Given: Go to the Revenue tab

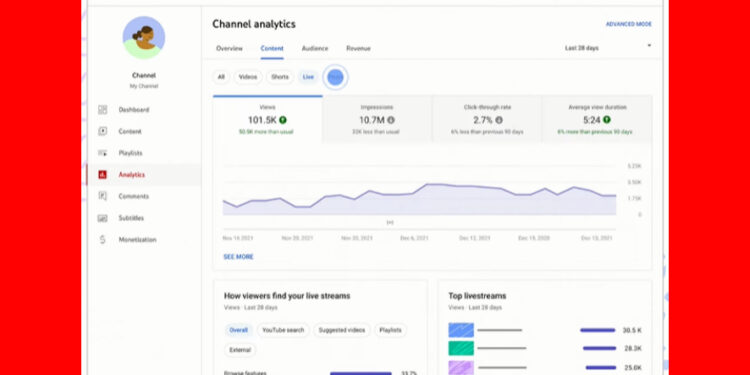Looking at the screenshot, I should pos(358,48).
